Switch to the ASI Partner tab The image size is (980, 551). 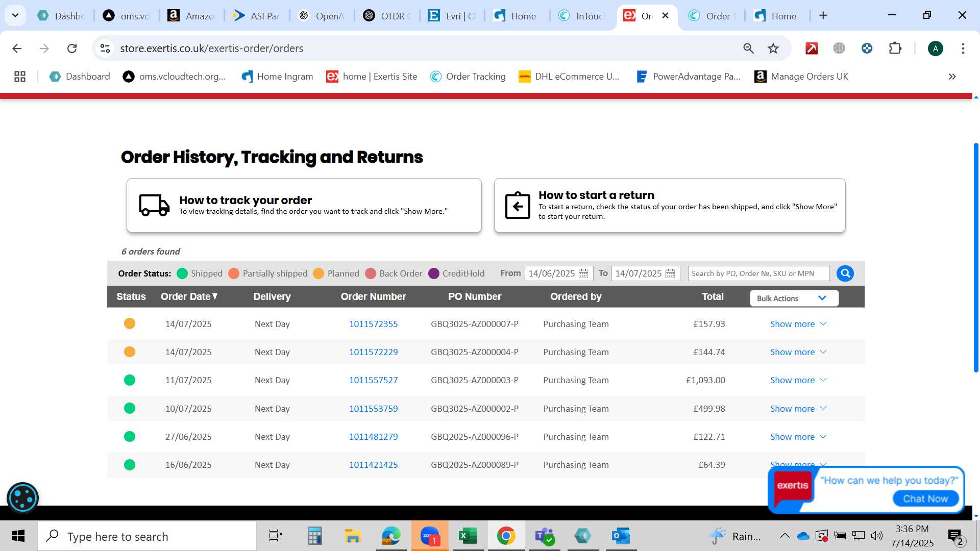tap(257, 16)
